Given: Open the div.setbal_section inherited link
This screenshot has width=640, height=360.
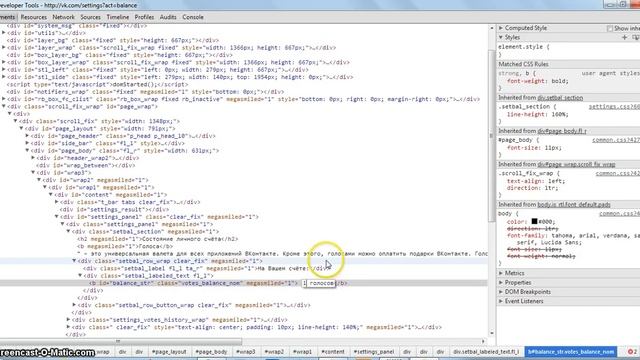Looking at the screenshot, I should [x=560, y=98].
